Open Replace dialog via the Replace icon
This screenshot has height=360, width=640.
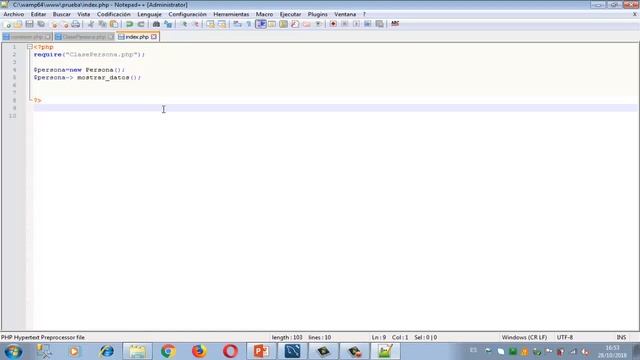tap(168, 24)
